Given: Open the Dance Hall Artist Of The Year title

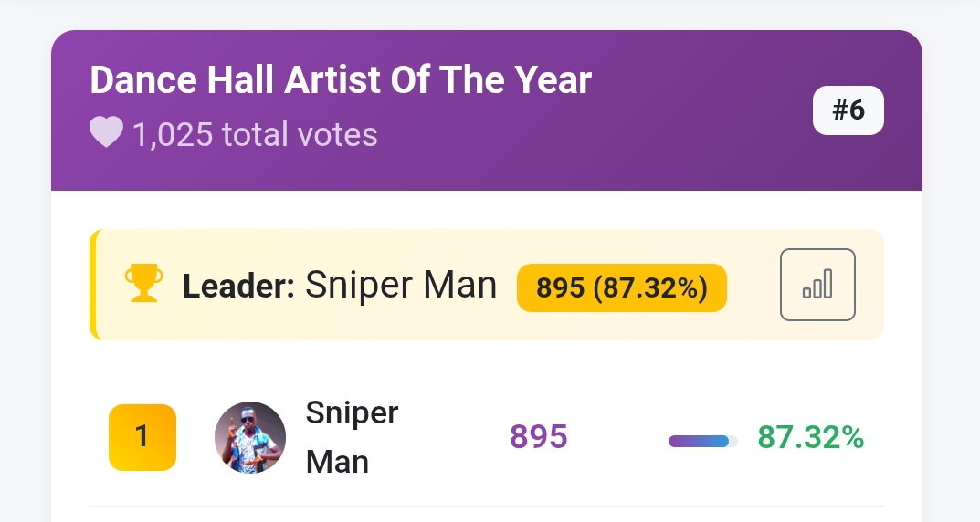Looking at the screenshot, I should coord(341,81).
